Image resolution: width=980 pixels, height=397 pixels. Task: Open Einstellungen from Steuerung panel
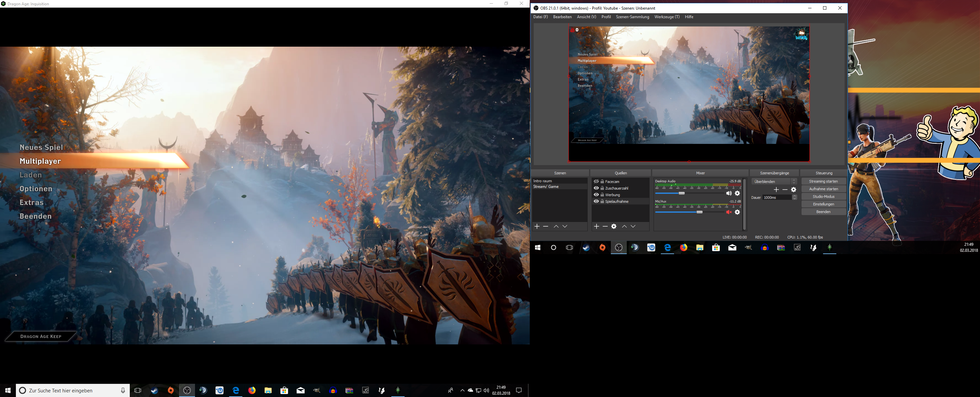tap(823, 204)
